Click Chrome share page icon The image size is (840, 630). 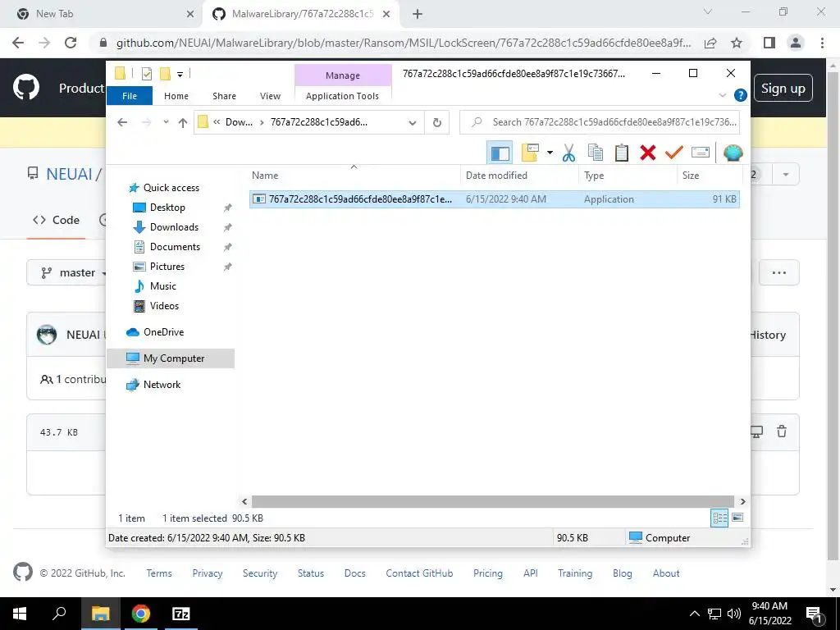point(710,43)
